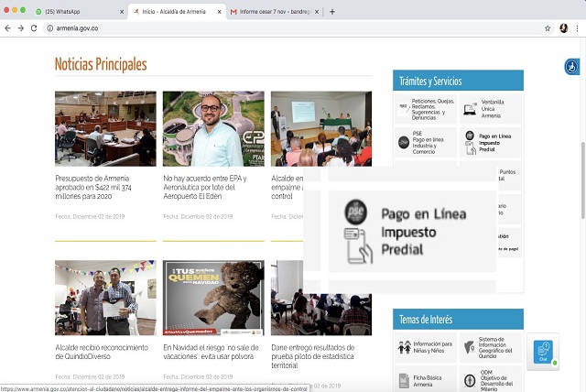Viewport: 586px width, 392px height.
Task: Open the EPA man with glasses photo
Action: click(213, 128)
